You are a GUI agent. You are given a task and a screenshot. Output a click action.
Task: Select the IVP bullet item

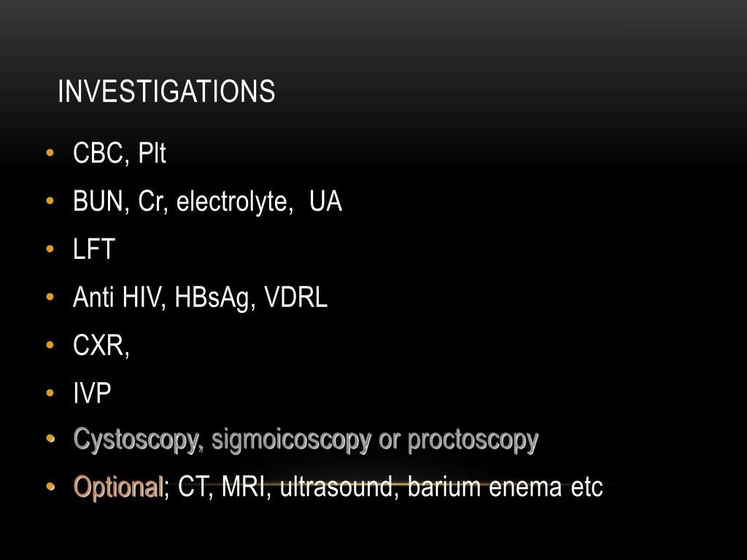point(92,393)
